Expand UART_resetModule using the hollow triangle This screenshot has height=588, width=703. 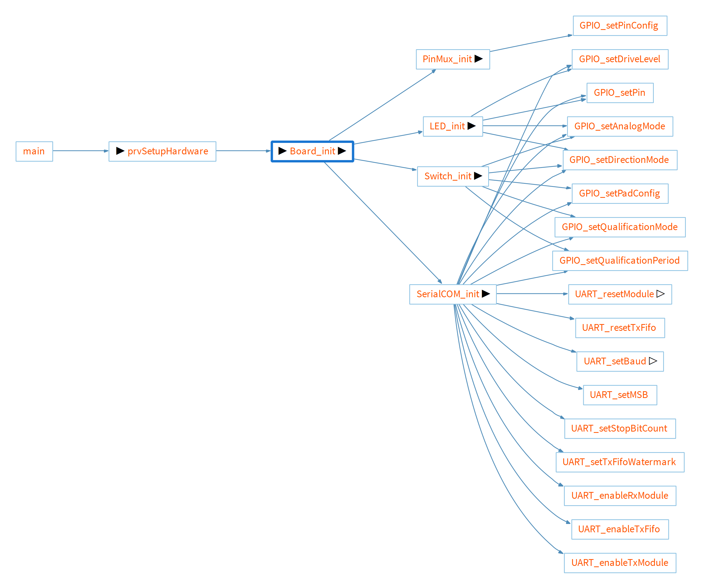(x=661, y=294)
